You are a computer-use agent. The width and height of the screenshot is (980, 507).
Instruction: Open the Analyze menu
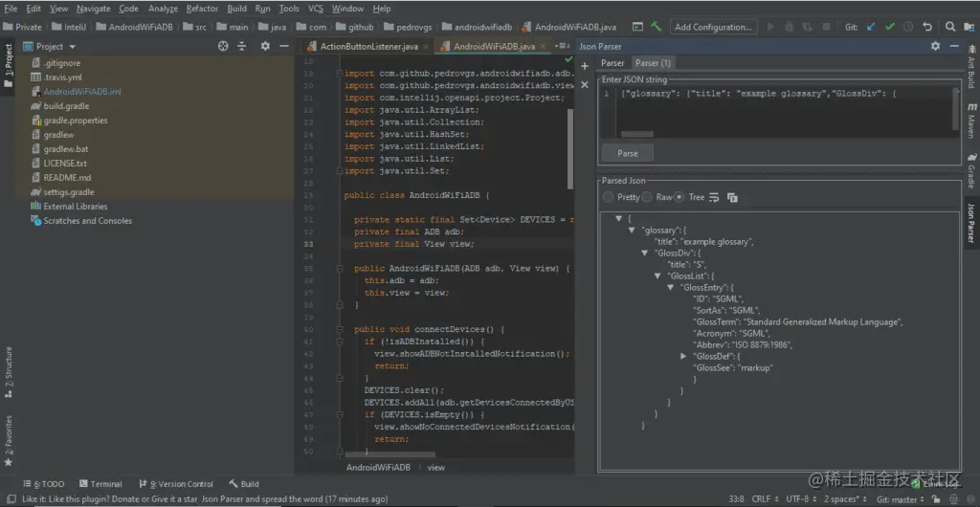(163, 9)
